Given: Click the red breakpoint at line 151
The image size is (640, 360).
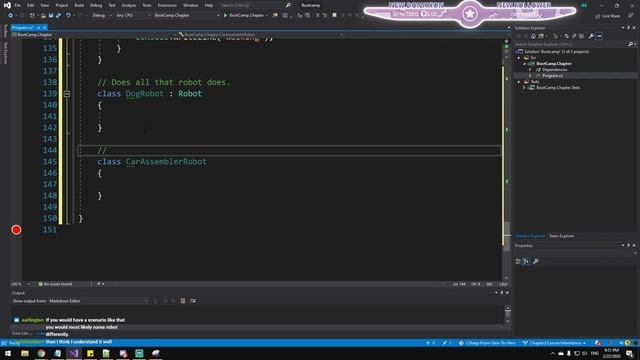Looking at the screenshot, I should pyautogui.click(x=16, y=230).
